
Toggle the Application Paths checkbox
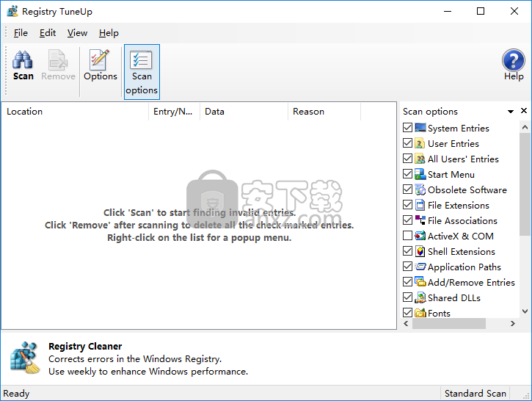click(407, 266)
